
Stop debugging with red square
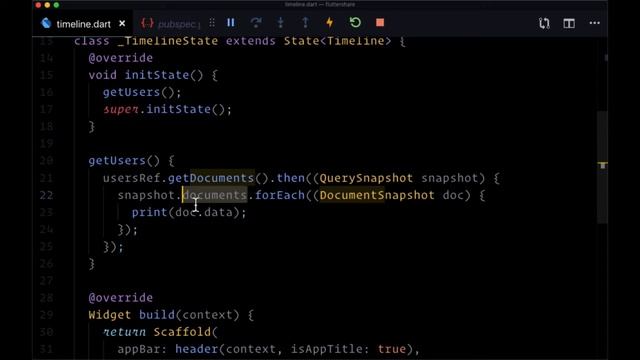[x=380, y=22]
